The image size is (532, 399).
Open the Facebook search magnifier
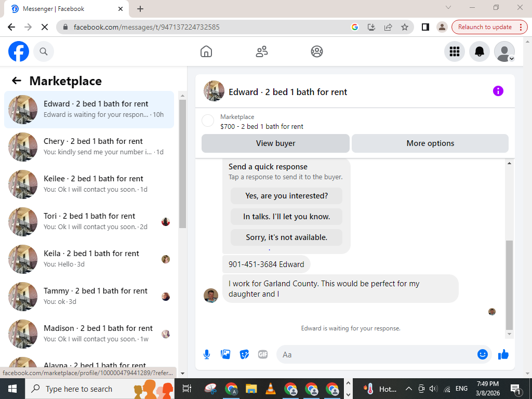pos(44,51)
